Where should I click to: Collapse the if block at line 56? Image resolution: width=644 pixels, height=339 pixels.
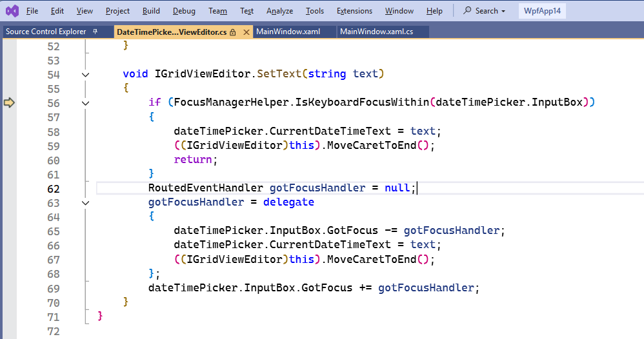(86, 102)
